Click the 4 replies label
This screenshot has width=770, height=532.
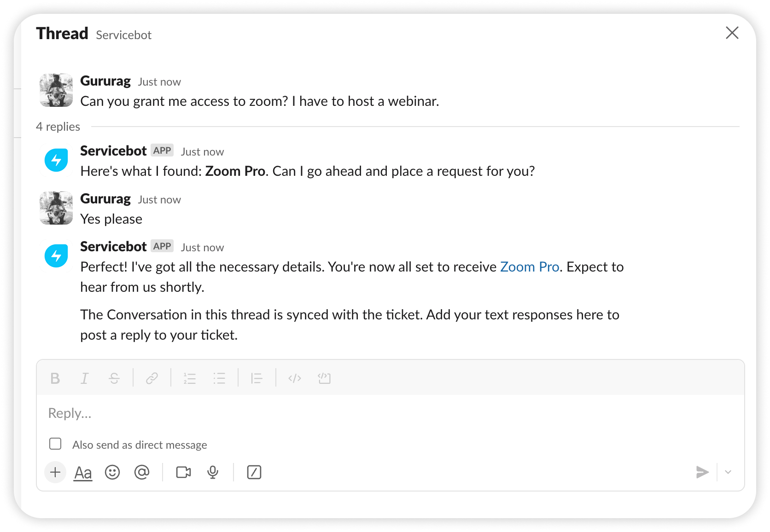pyautogui.click(x=58, y=127)
